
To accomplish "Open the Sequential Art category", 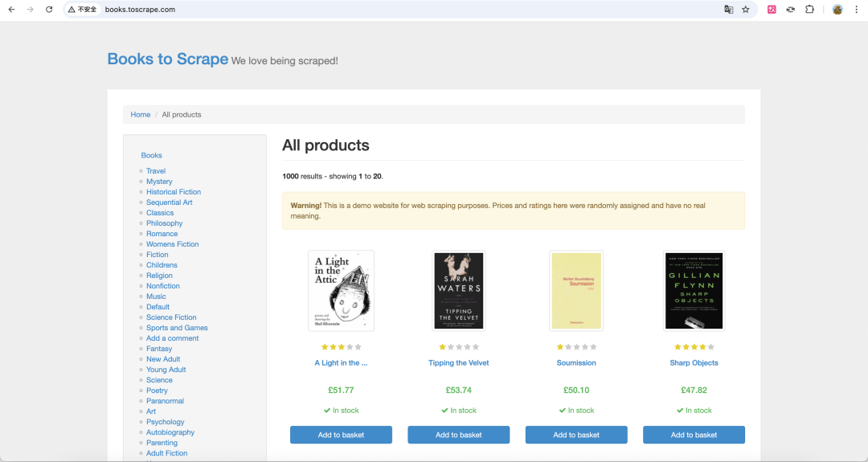I will tap(170, 202).
